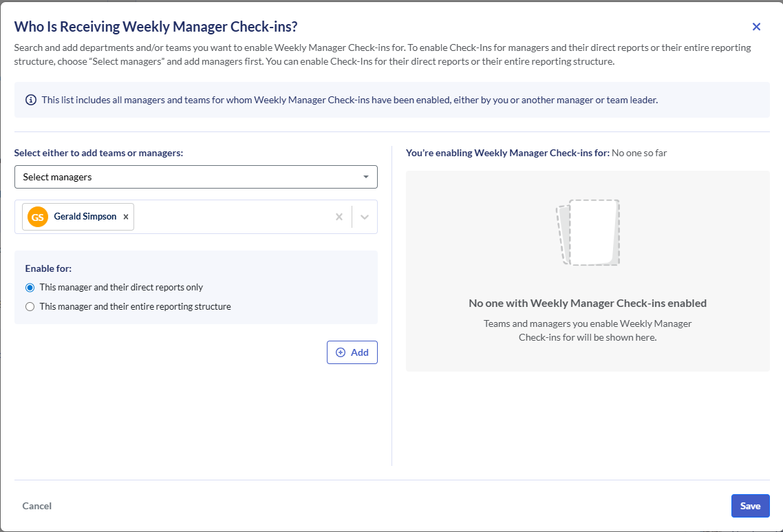Choose entire reporting structure option

pos(30,307)
